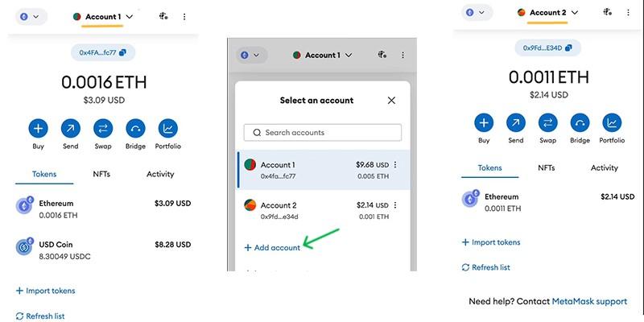644x322 pixels.
Task: Click Import tokens link in left panel
Action: coord(46,291)
